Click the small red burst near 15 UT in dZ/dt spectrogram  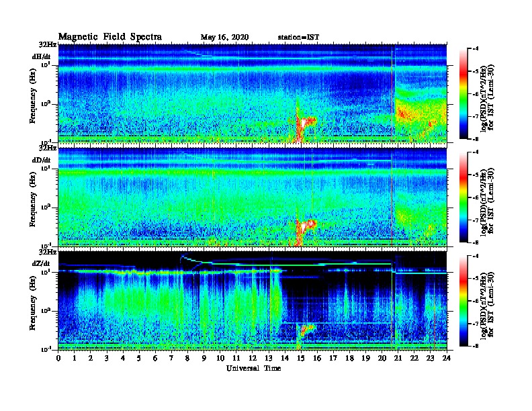308,329
